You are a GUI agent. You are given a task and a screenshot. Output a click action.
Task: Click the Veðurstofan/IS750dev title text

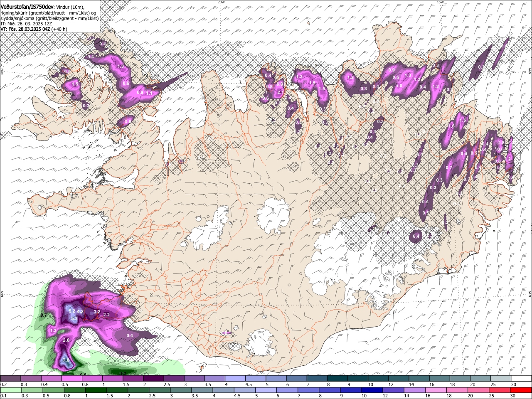27,7
